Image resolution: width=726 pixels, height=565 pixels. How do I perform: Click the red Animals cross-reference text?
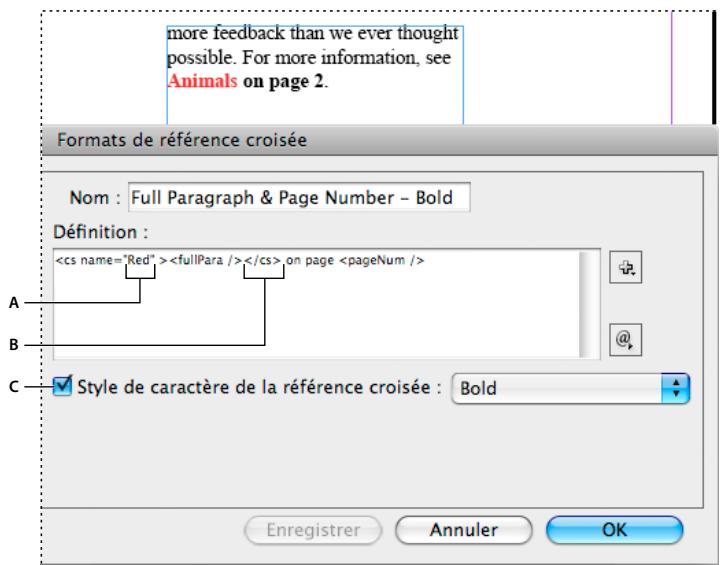(202, 81)
